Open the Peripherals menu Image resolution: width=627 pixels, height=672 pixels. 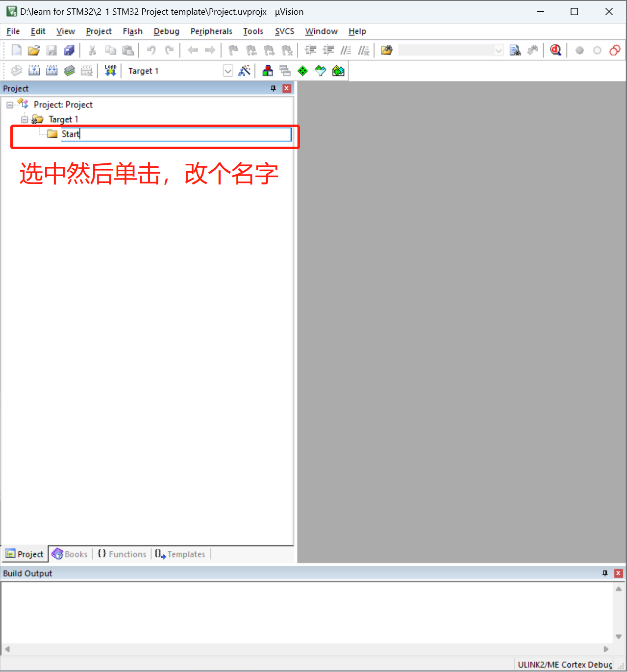(211, 31)
